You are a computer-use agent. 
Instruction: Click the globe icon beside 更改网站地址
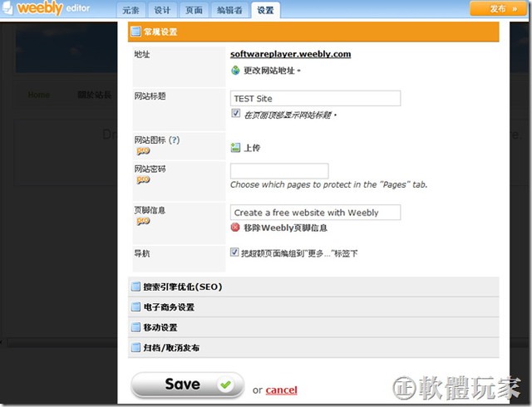[235, 71]
